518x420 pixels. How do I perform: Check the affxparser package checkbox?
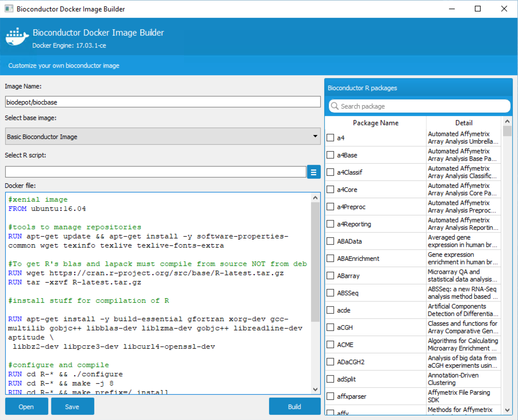point(330,396)
